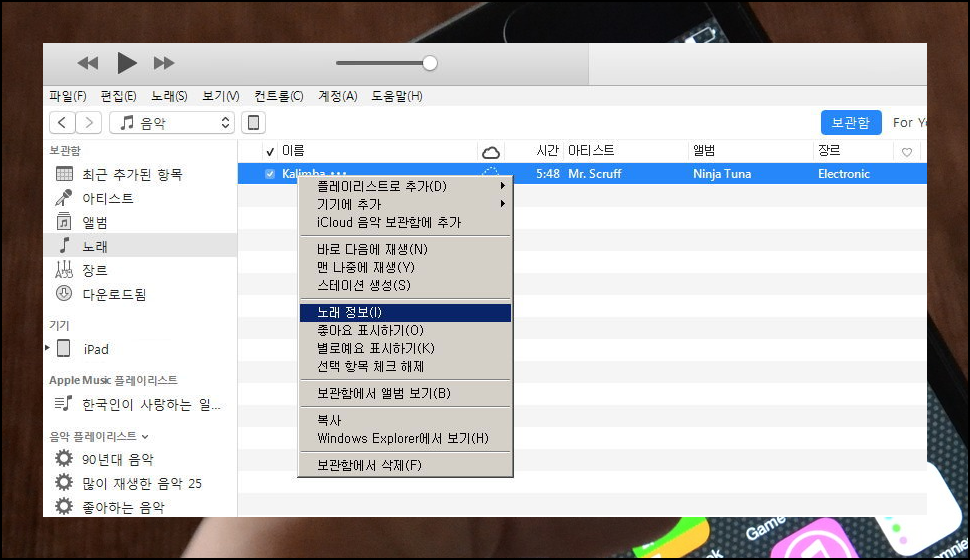Sort by the 시간 column header
The height and width of the screenshot is (560, 970).
[x=547, y=150]
